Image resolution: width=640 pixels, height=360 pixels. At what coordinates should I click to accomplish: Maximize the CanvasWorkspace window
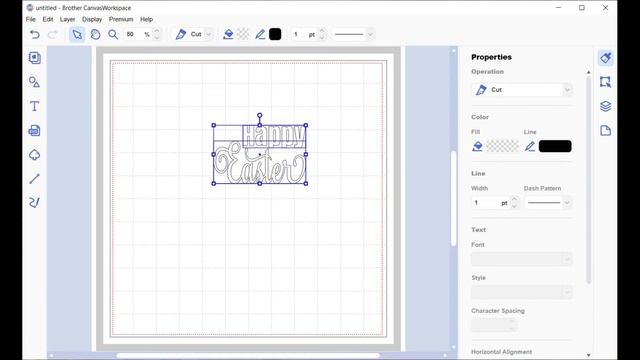click(x=582, y=8)
